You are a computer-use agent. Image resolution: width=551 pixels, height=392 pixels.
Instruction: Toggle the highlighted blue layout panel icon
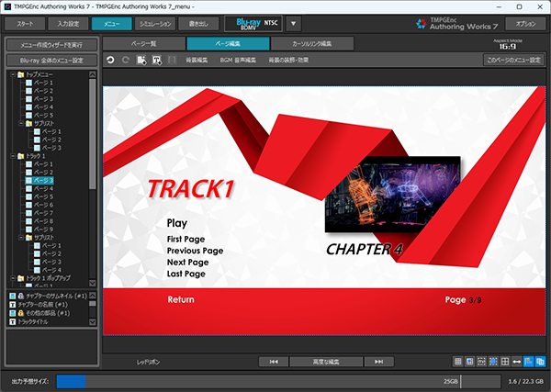click(x=529, y=362)
